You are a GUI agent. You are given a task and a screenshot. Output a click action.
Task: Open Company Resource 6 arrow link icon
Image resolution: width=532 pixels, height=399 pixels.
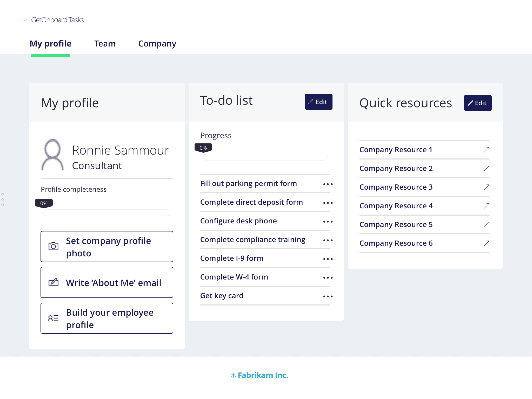(487, 243)
